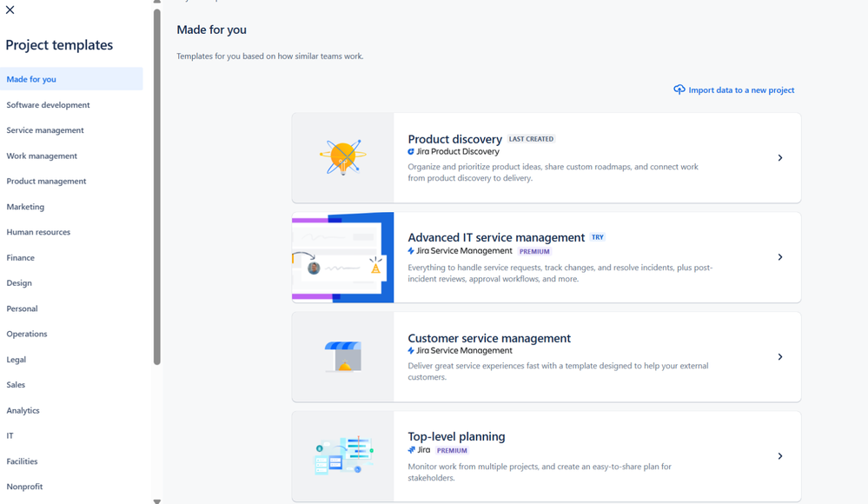
Task: Click PREMIUM badge on Advanced IT service management
Action: point(534,251)
